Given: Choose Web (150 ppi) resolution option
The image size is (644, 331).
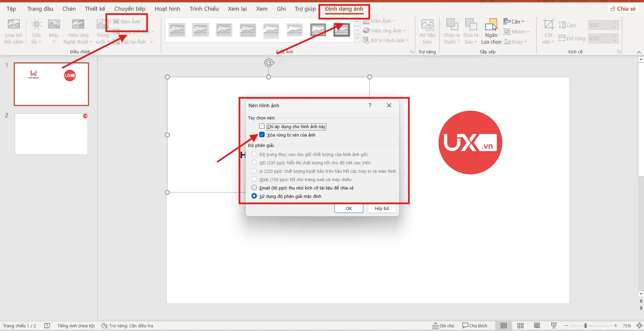Looking at the screenshot, I should (x=254, y=179).
